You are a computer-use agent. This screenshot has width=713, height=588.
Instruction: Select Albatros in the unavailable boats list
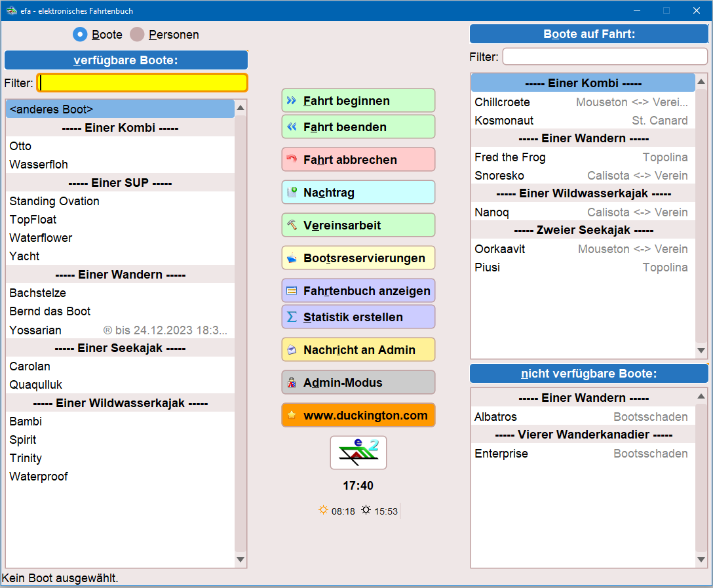click(496, 417)
